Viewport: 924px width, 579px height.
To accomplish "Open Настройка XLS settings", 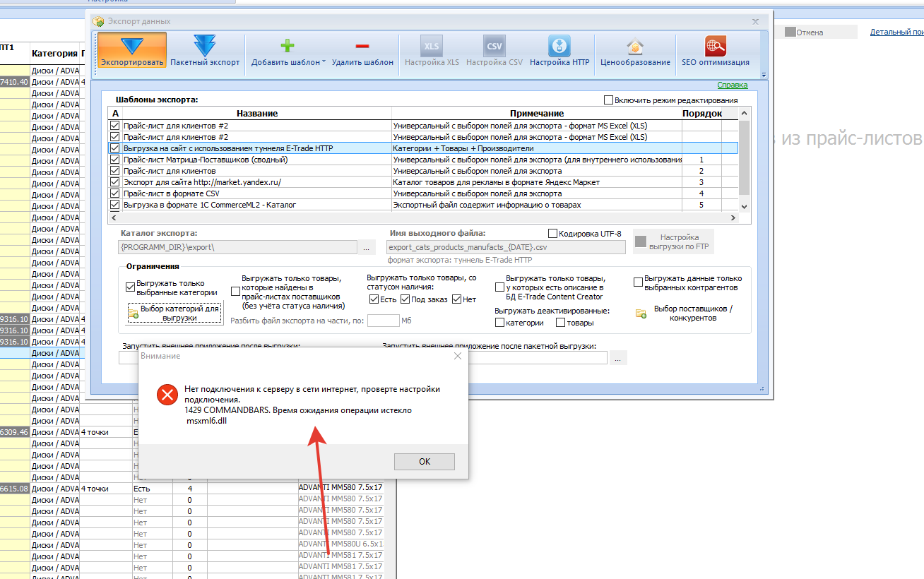I will pyautogui.click(x=432, y=50).
